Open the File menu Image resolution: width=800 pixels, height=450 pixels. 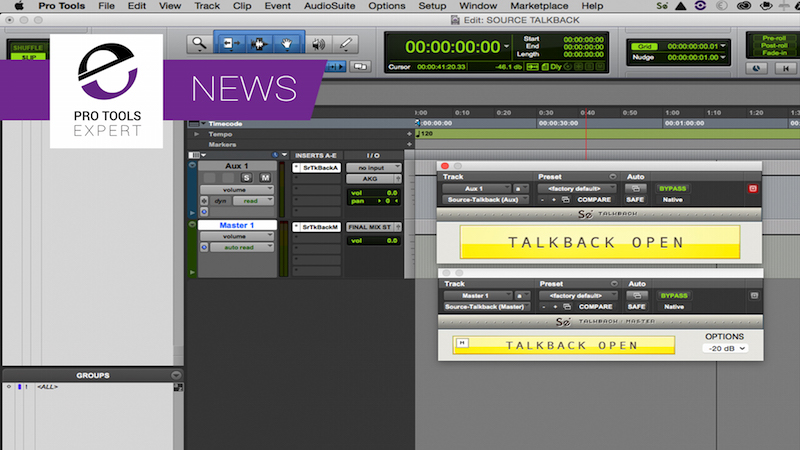pos(106,6)
